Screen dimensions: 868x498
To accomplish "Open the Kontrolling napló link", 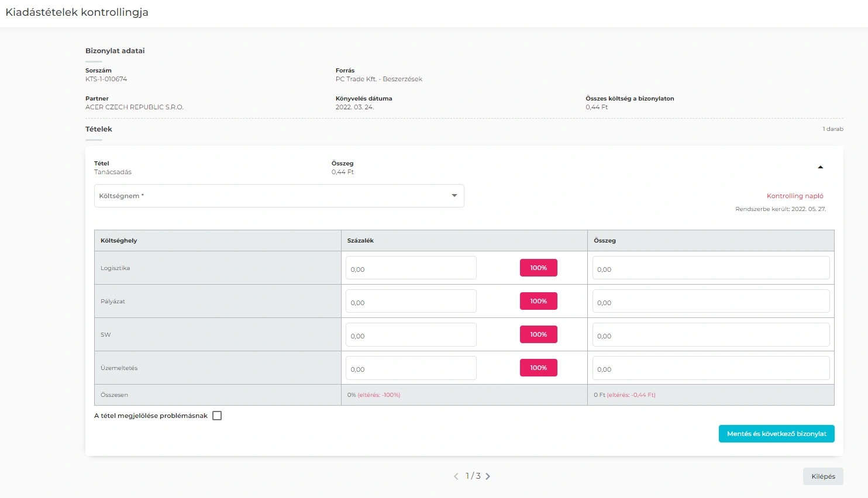I will point(794,196).
